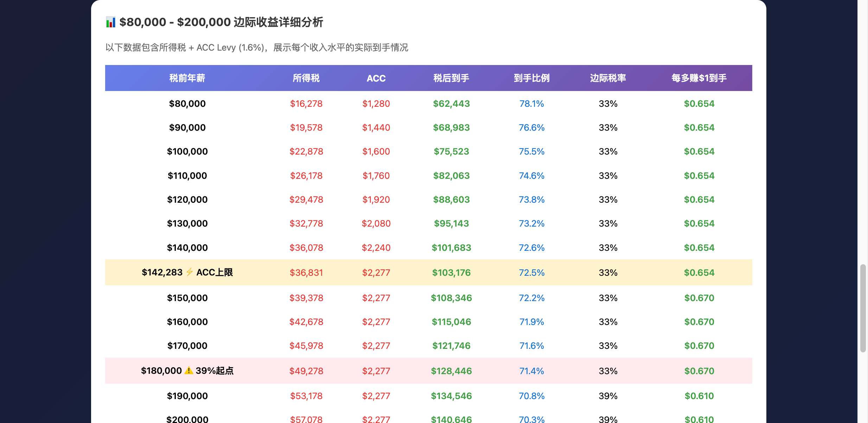Select the 到手比例 column header
The height and width of the screenshot is (423, 868).
(531, 78)
